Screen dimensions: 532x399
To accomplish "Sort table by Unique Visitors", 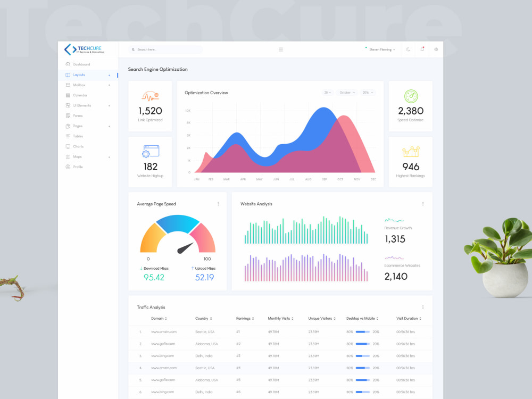I will point(322,318).
